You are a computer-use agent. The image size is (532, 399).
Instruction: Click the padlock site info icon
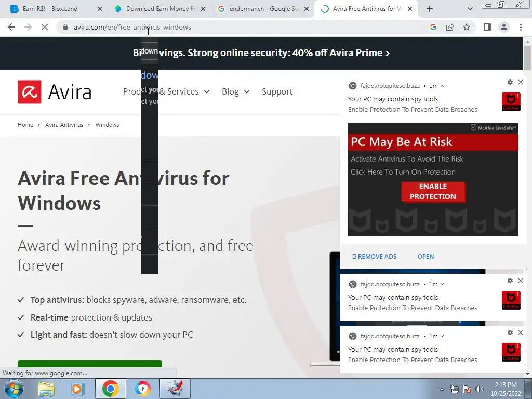coord(65,27)
